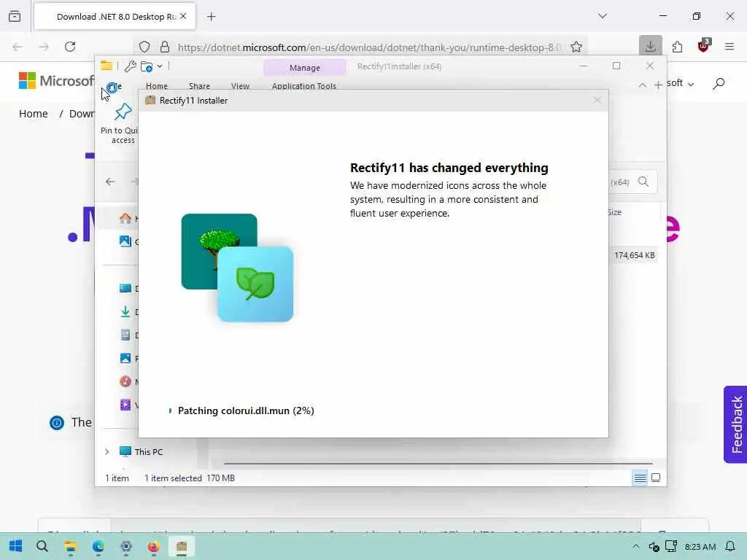
Task: Open Firefox from the taskbar
Action: (153, 546)
